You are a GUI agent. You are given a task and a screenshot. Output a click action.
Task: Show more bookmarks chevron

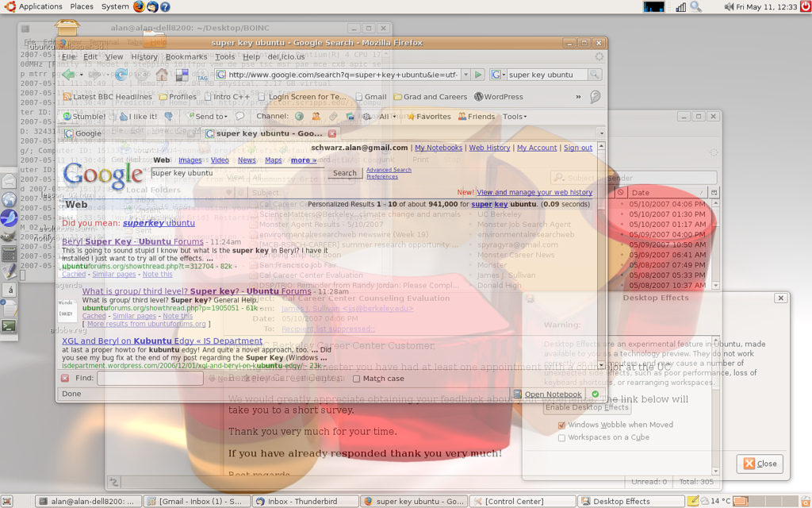(578, 97)
